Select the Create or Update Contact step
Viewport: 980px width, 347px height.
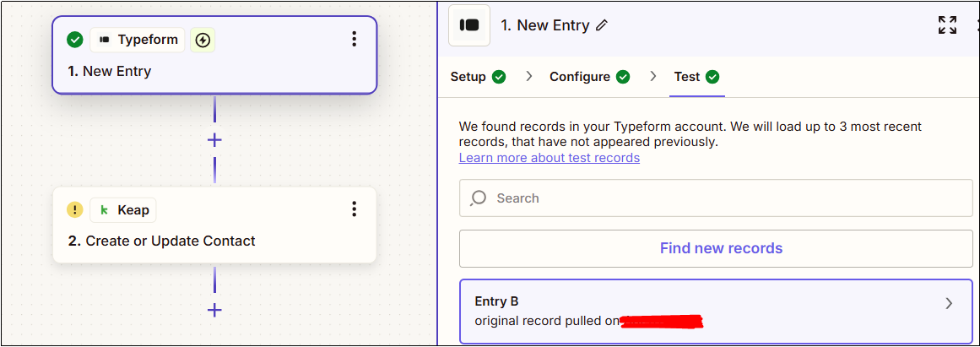[214, 225]
